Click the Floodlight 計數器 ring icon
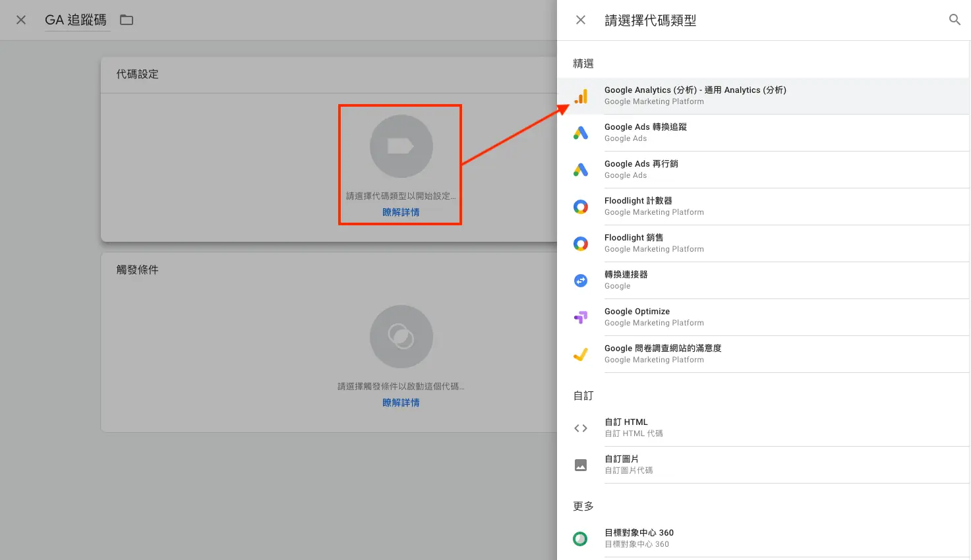 click(x=581, y=207)
